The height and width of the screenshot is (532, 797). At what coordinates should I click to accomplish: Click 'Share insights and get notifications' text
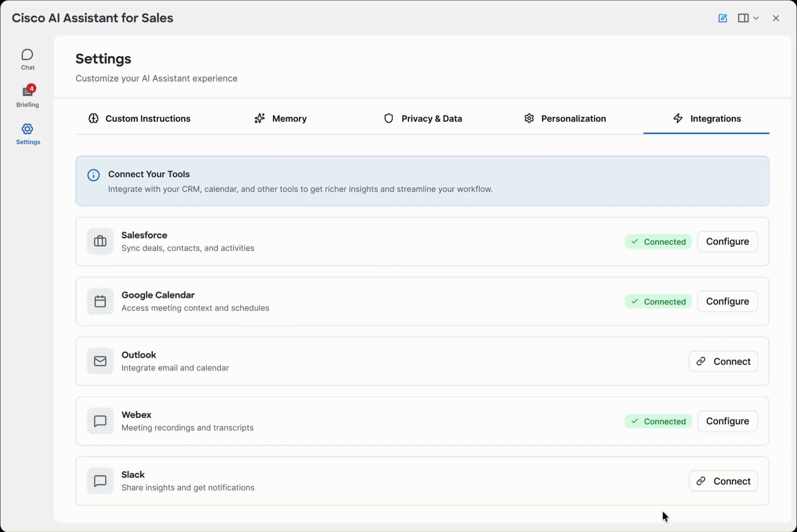click(188, 487)
